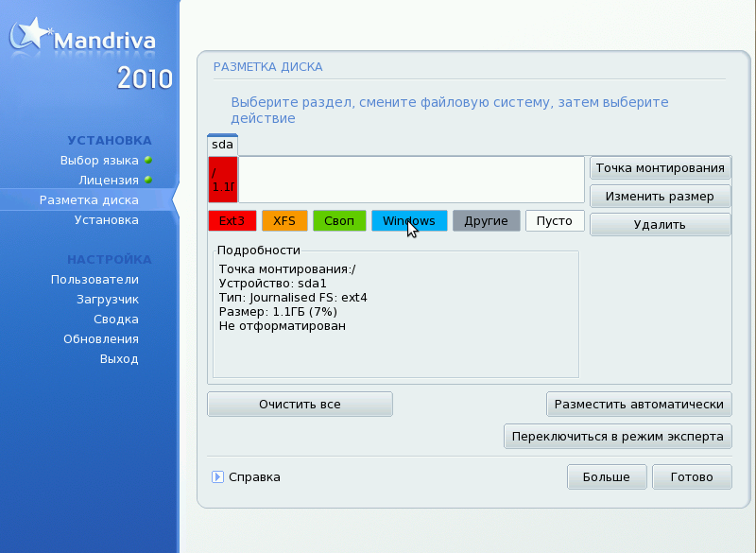
Task: Select the Пользователи step in the sidebar
Action: click(95, 280)
